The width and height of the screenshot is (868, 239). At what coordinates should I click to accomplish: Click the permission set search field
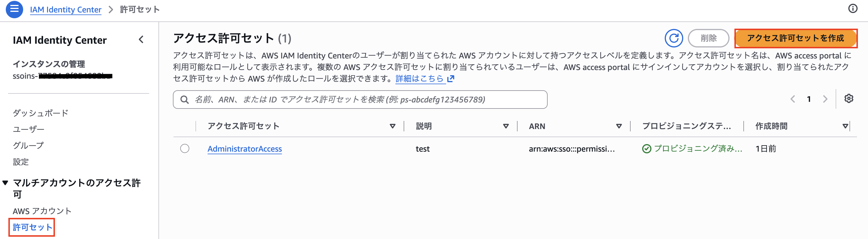click(x=360, y=100)
